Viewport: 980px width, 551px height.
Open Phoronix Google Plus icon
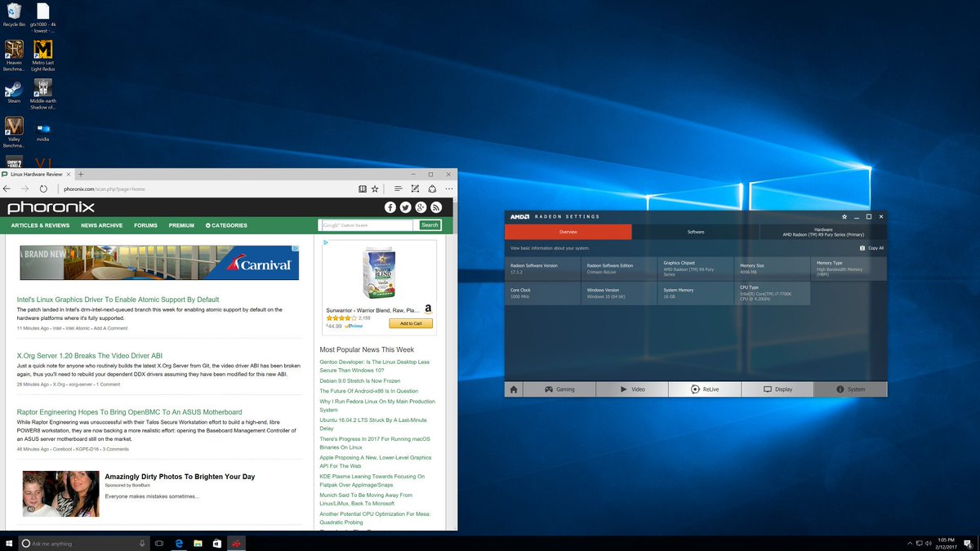421,207
